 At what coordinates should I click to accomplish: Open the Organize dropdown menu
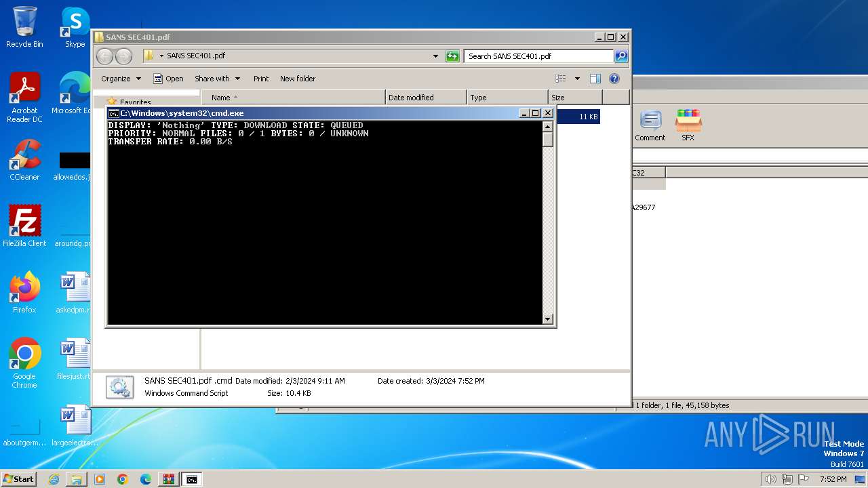121,79
